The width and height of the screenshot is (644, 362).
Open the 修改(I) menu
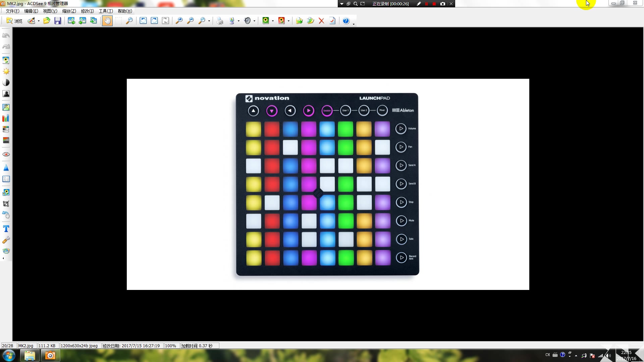[88, 11]
